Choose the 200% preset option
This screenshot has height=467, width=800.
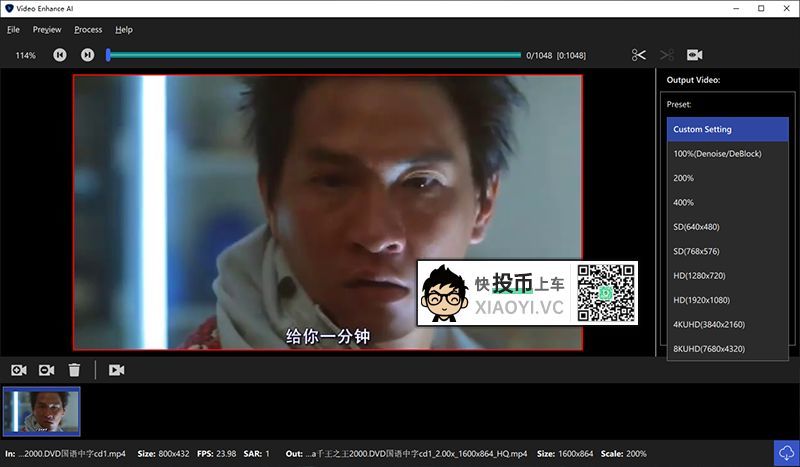click(728, 178)
